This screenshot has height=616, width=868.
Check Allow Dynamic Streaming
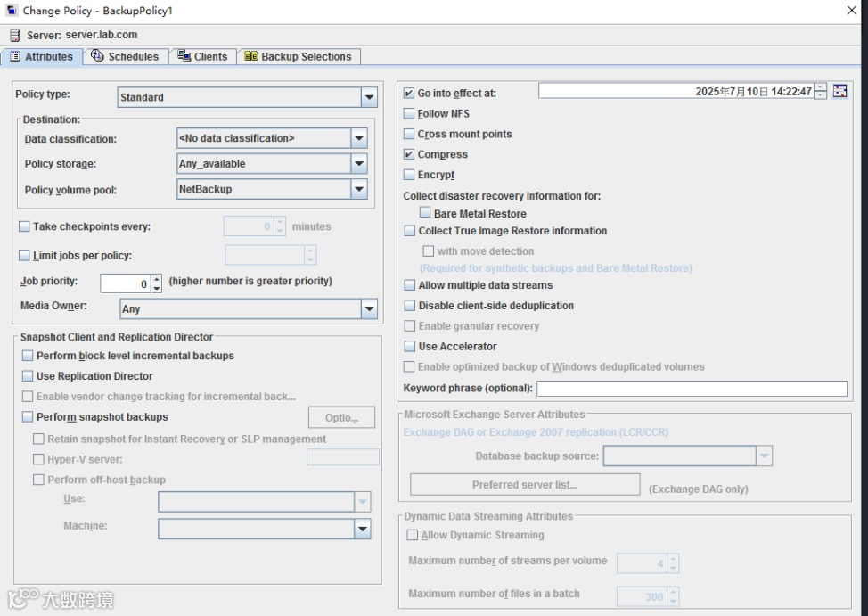413,535
